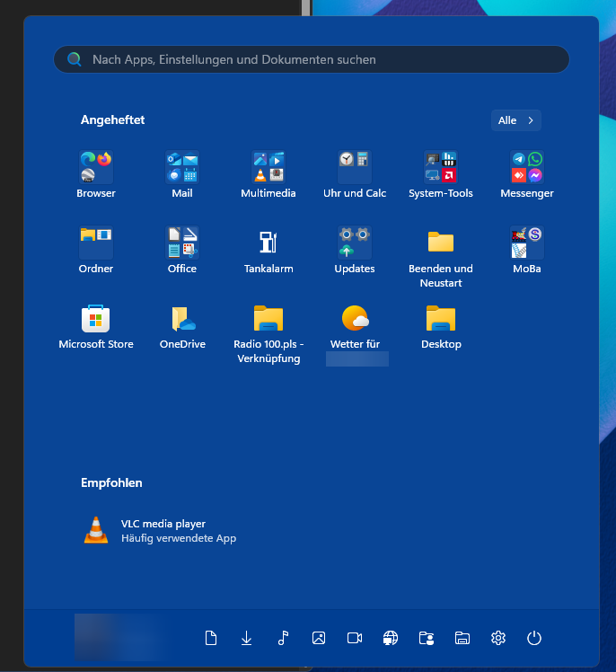Open the Messenger folder
The height and width of the screenshot is (672, 616).
click(527, 167)
